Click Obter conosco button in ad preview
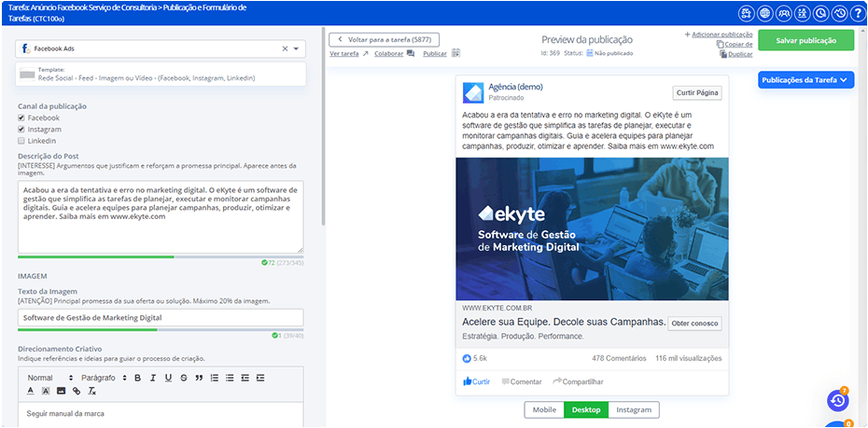Viewport: 868px width, 428px height. pyautogui.click(x=694, y=324)
